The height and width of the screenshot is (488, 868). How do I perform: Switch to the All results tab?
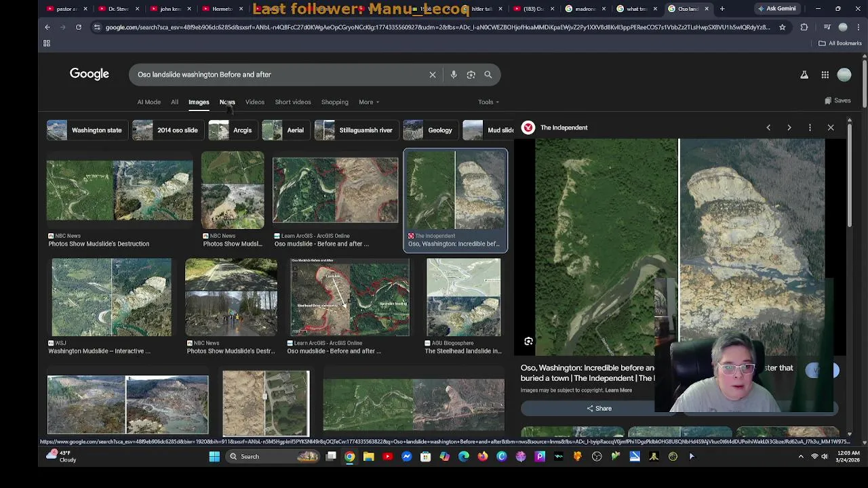click(174, 102)
